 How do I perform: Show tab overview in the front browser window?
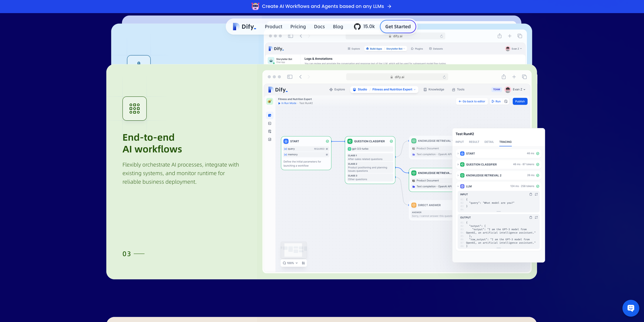[x=524, y=77]
